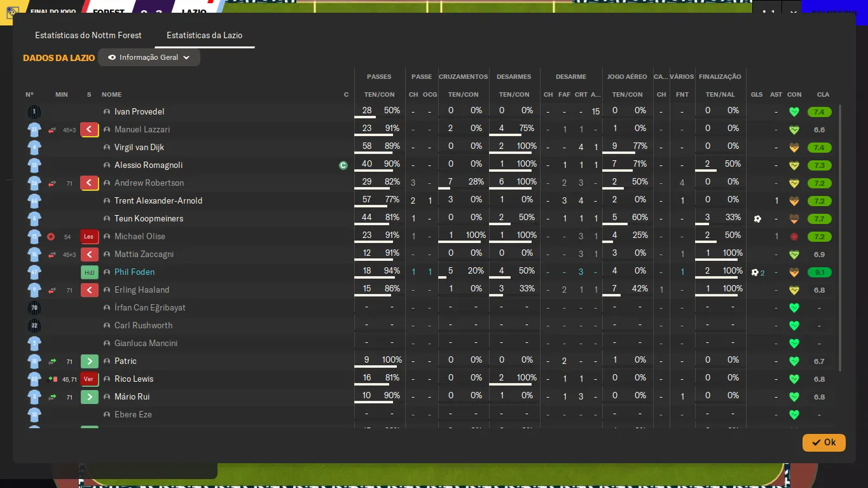Click the HdJ badge next to Phil Foden

coord(89,272)
